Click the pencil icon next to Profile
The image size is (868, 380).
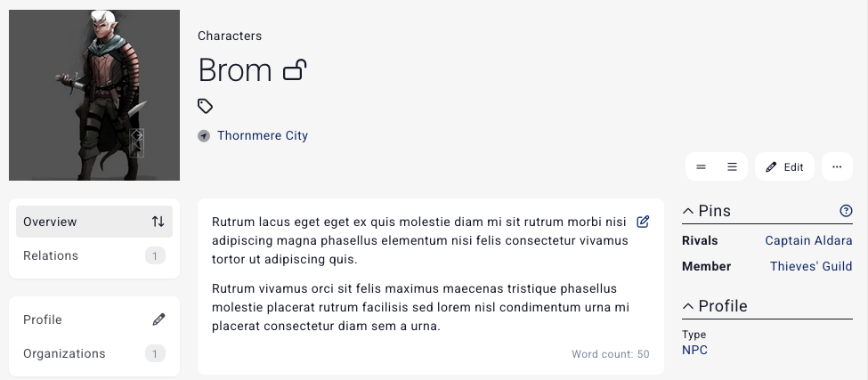(158, 319)
